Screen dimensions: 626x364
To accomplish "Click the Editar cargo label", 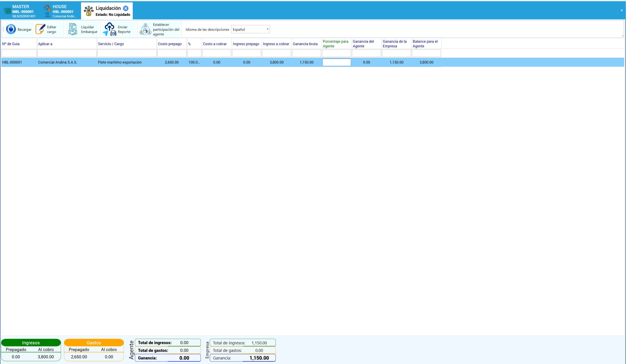I will 52,29.
